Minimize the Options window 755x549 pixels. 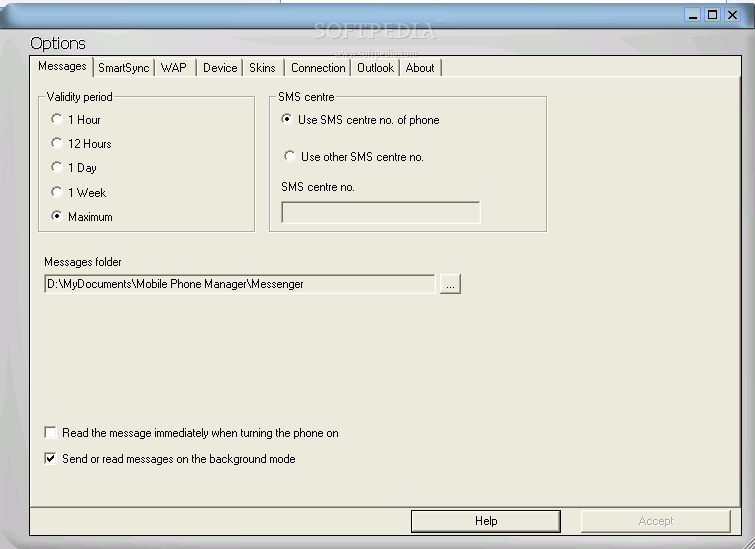tap(692, 15)
